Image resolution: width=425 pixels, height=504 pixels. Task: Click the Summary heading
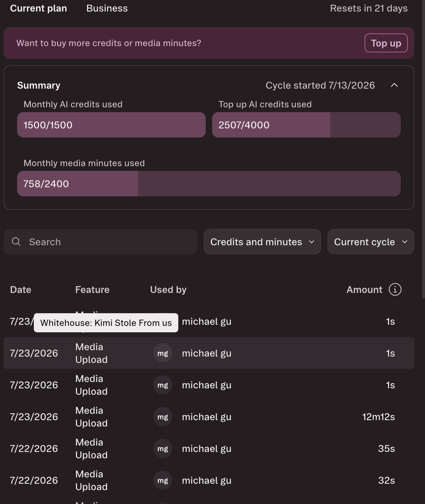(x=39, y=85)
